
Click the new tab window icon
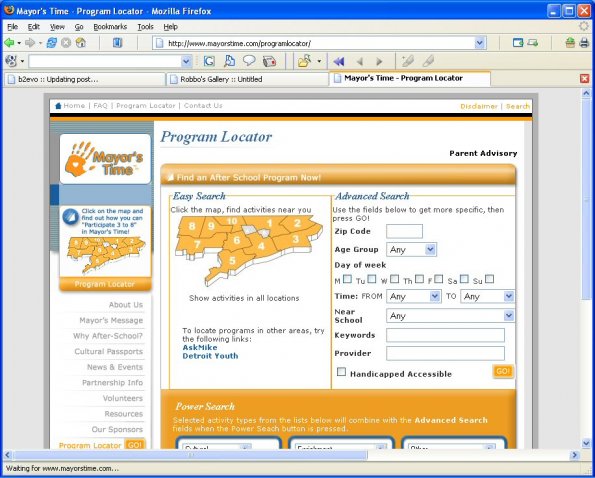(x=518, y=43)
